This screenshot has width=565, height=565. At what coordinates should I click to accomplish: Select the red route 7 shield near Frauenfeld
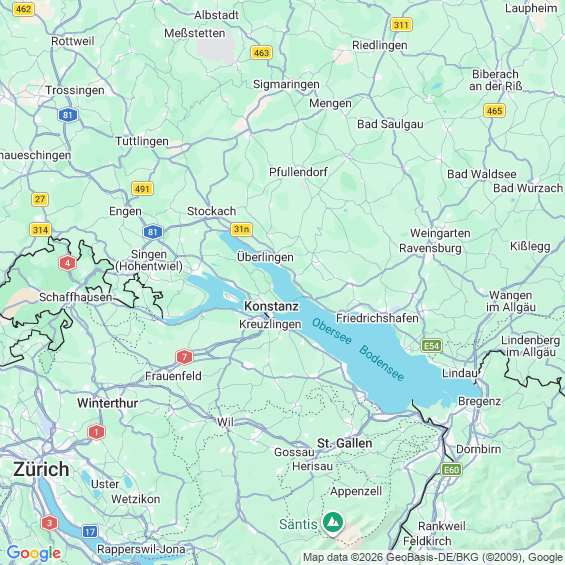(184, 357)
